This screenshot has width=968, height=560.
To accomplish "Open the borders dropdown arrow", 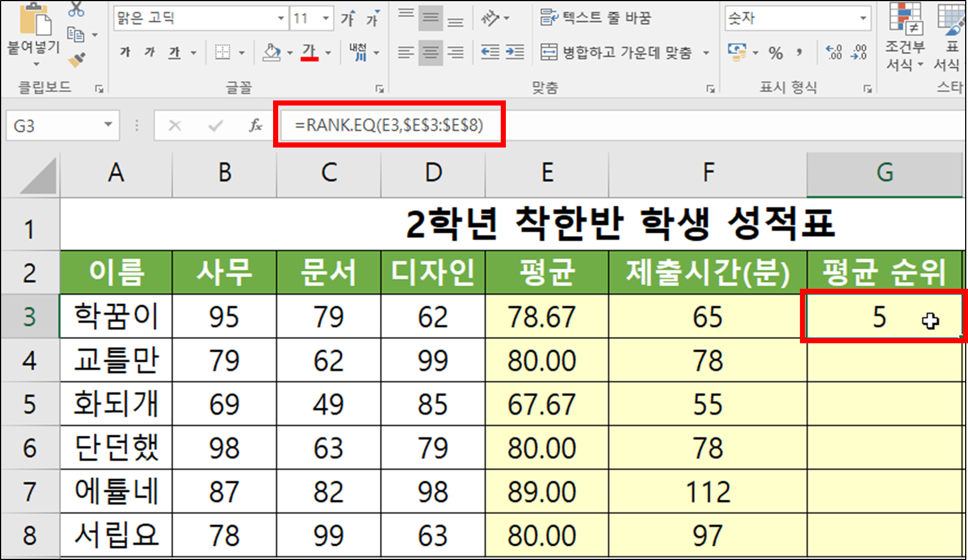I will click(241, 53).
